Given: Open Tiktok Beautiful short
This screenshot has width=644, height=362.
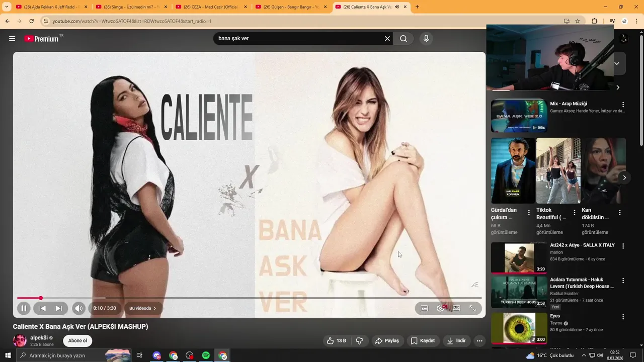Looking at the screenshot, I should point(558,170).
